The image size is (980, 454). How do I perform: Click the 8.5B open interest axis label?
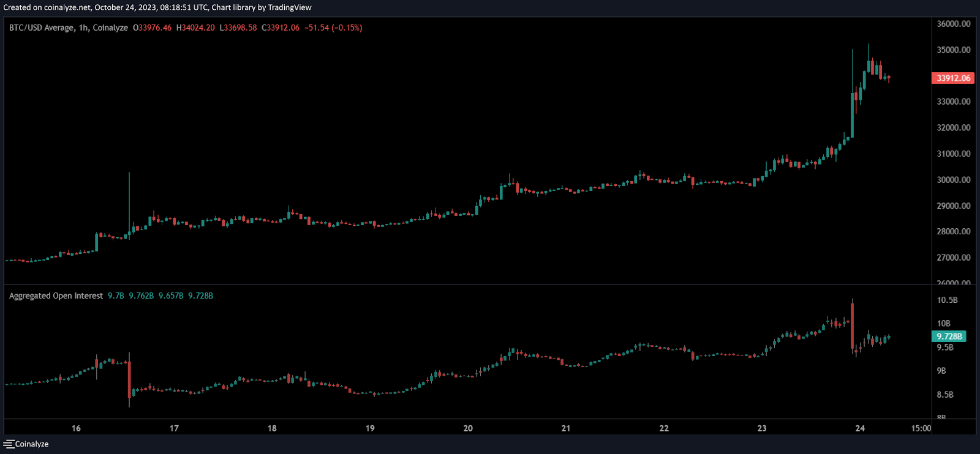tap(945, 395)
